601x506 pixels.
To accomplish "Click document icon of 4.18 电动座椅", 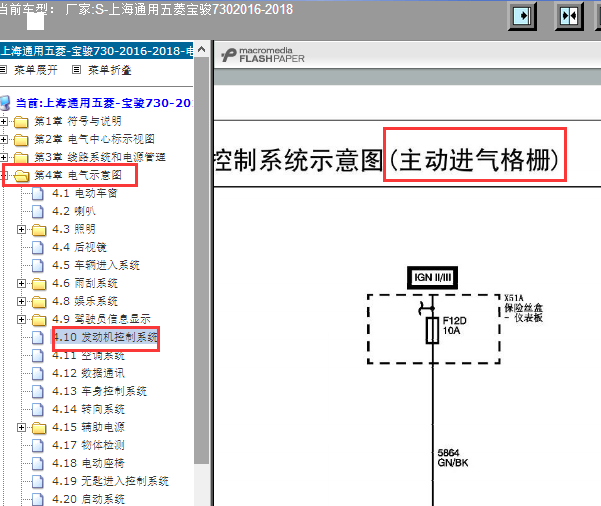I will click(38, 464).
